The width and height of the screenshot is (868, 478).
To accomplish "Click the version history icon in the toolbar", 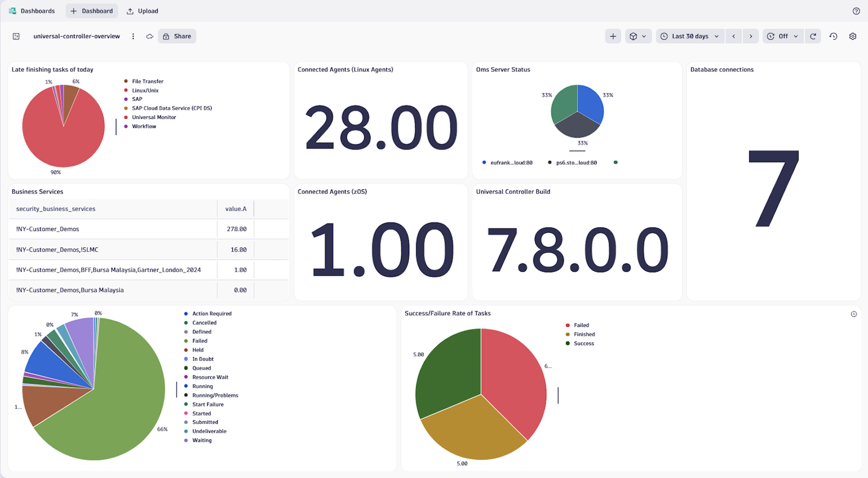I will click(833, 36).
